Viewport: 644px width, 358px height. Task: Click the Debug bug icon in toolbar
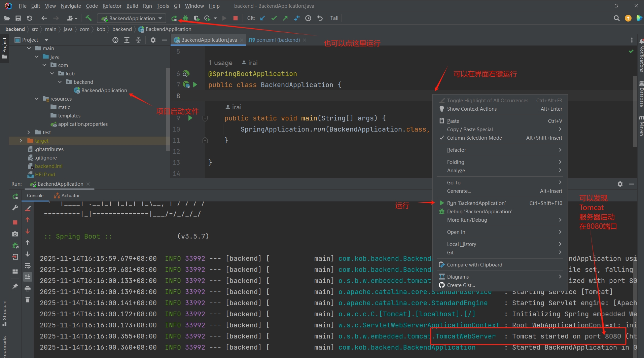(185, 18)
